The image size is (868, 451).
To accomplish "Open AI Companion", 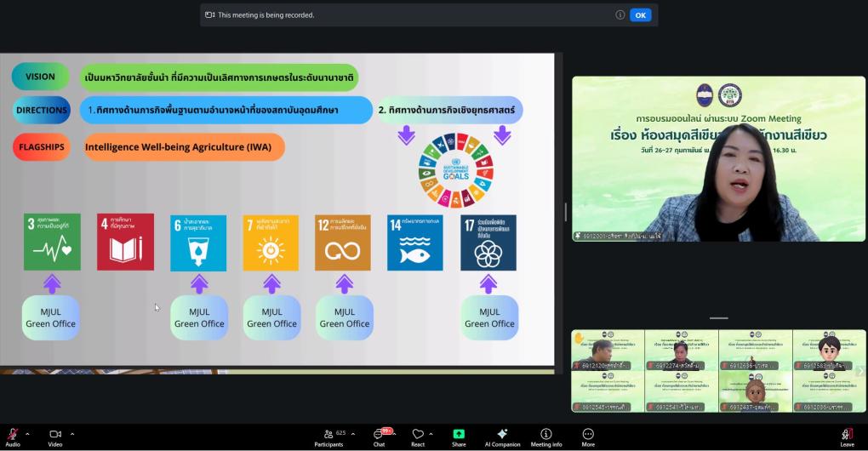I will 502,435.
